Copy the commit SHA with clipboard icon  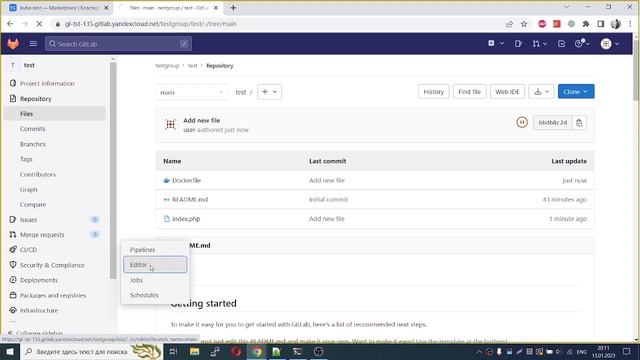pos(579,122)
